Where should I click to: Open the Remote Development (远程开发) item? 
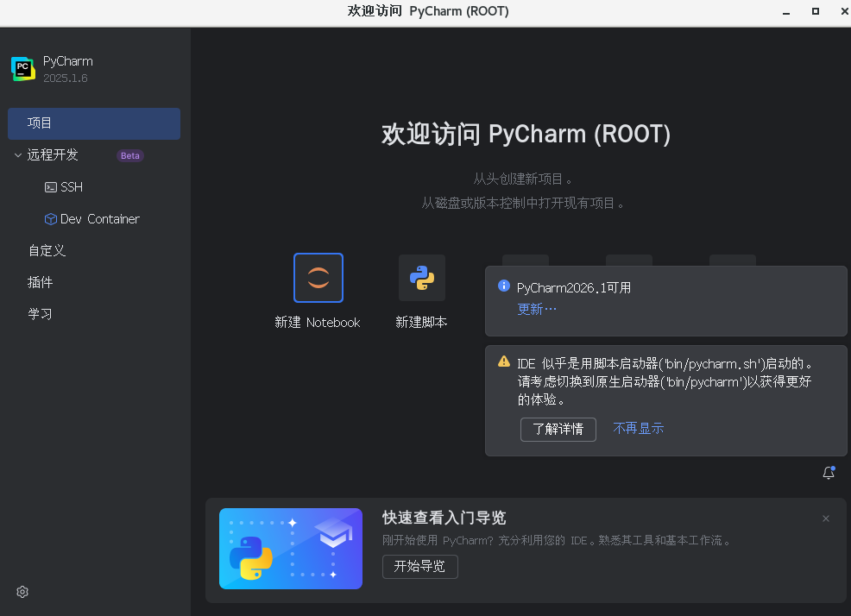tap(53, 155)
